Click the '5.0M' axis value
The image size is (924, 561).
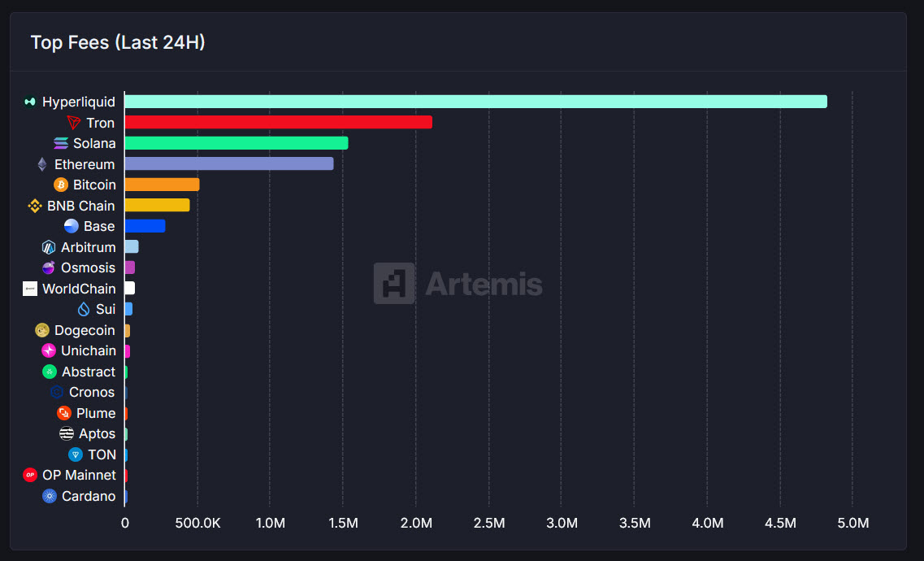853,524
